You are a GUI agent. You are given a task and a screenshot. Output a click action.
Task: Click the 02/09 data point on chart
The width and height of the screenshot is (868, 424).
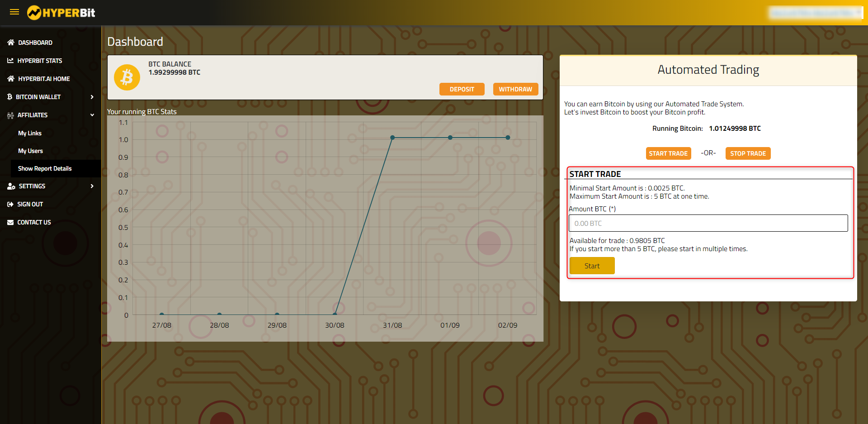point(508,138)
